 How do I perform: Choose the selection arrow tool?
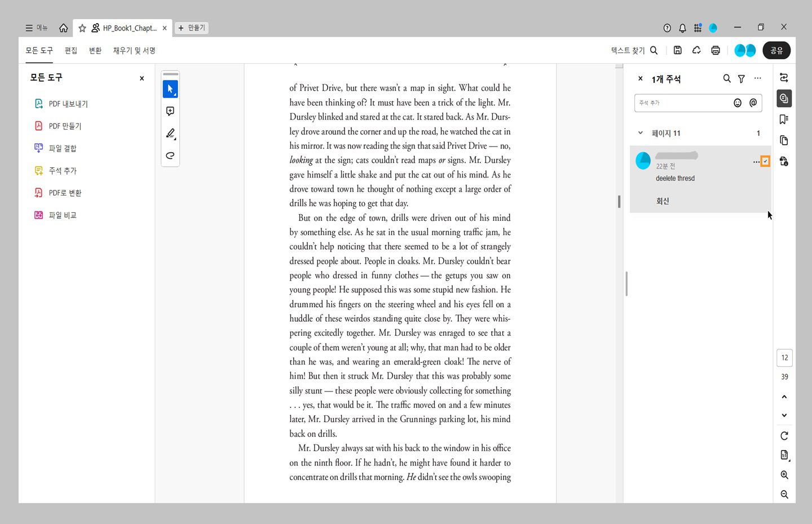(170, 89)
